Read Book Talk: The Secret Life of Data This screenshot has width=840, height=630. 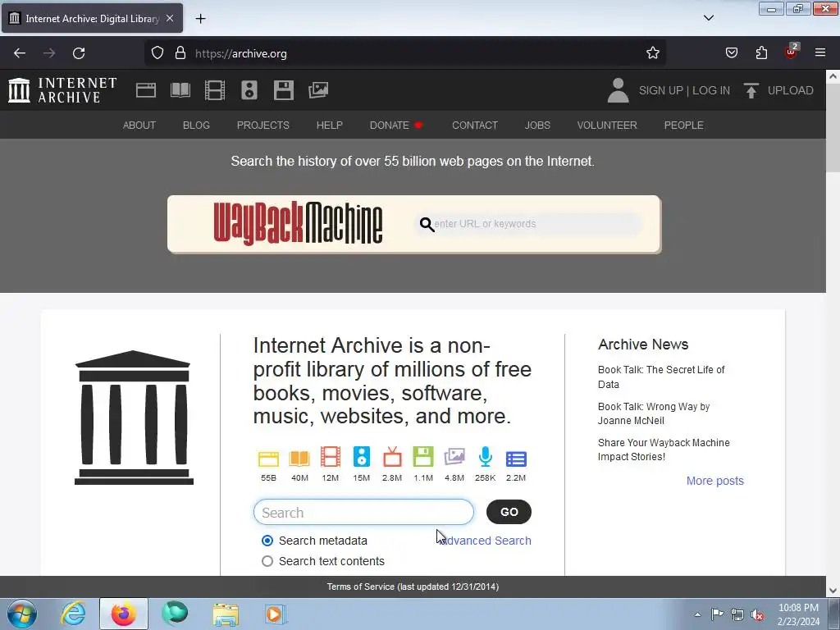661,377
